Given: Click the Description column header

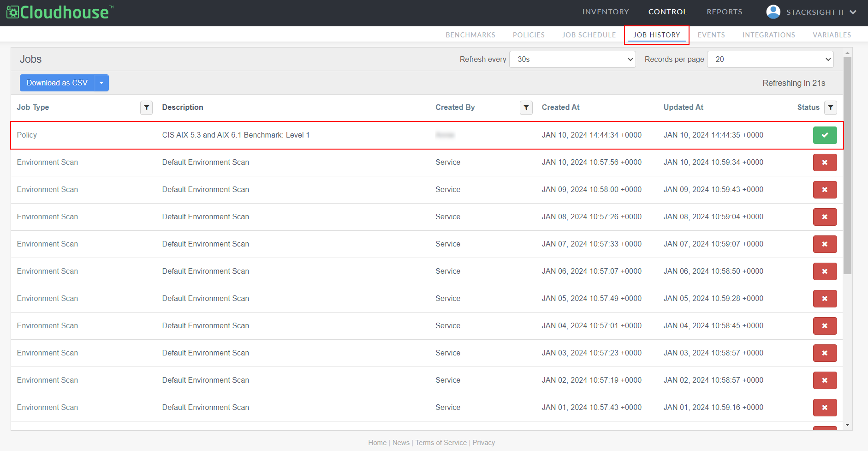Looking at the screenshot, I should click(183, 108).
